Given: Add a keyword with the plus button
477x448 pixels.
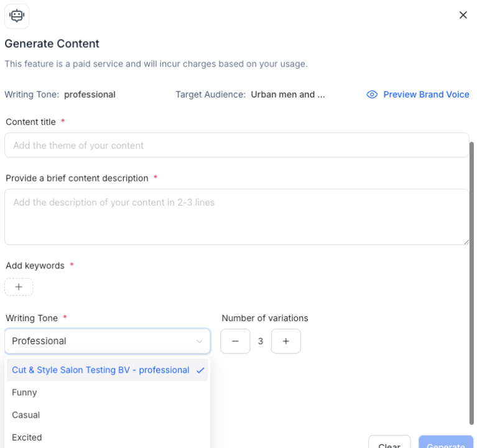Looking at the screenshot, I should (x=19, y=287).
